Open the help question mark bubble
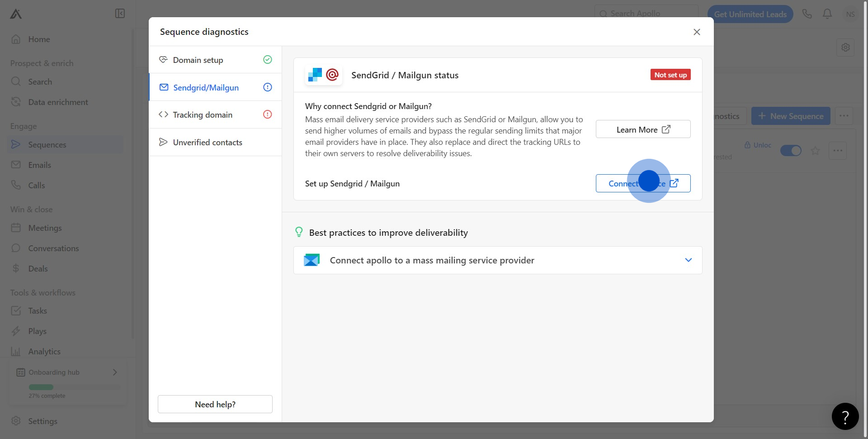The width and height of the screenshot is (868, 439). (x=845, y=416)
